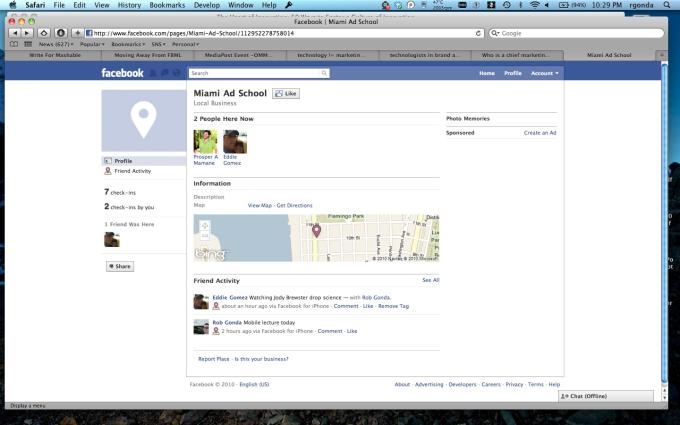Go back with Safari's Back arrow
The height and width of the screenshot is (425, 680).
pos(15,33)
